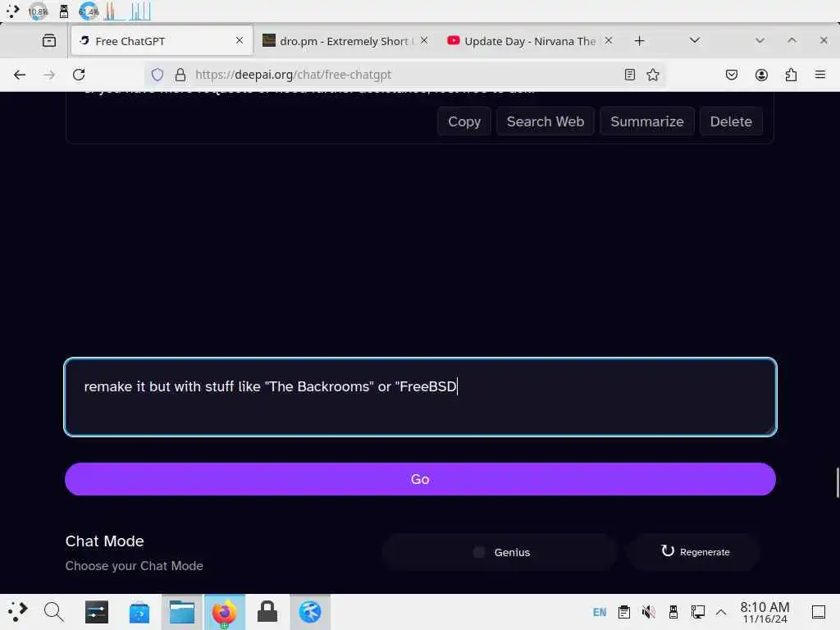Click the show desktop button
The image size is (840, 630).
[x=819, y=612]
